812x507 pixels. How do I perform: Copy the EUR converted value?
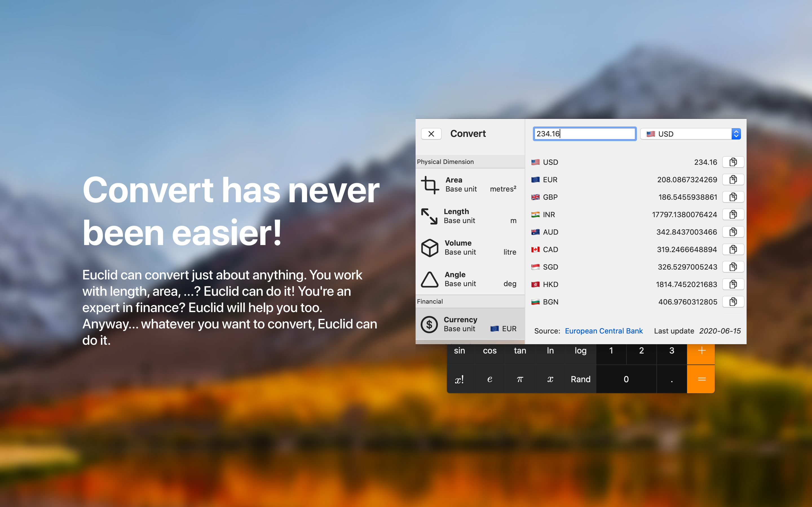point(733,180)
